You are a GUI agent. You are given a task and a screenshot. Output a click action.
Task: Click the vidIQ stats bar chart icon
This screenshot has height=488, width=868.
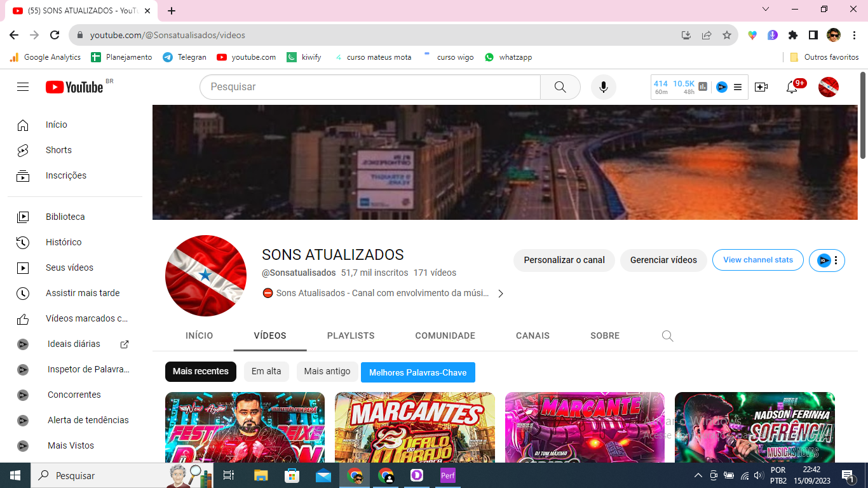(703, 87)
